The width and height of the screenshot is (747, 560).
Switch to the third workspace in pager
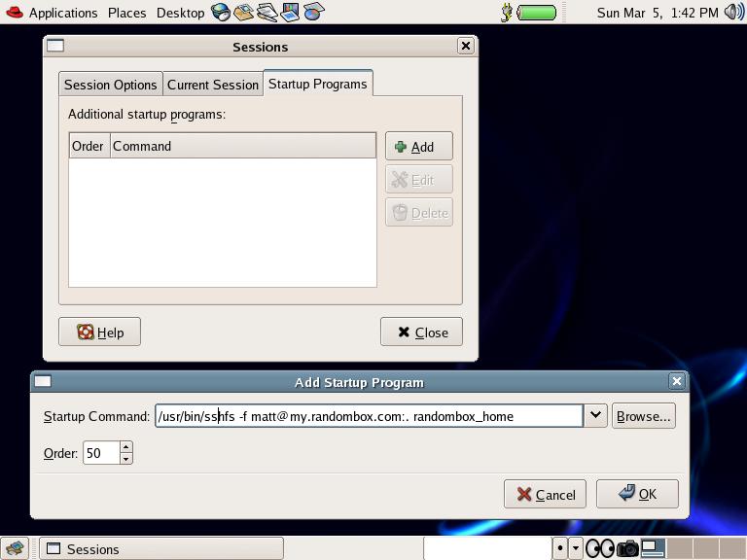click(705, 548)
